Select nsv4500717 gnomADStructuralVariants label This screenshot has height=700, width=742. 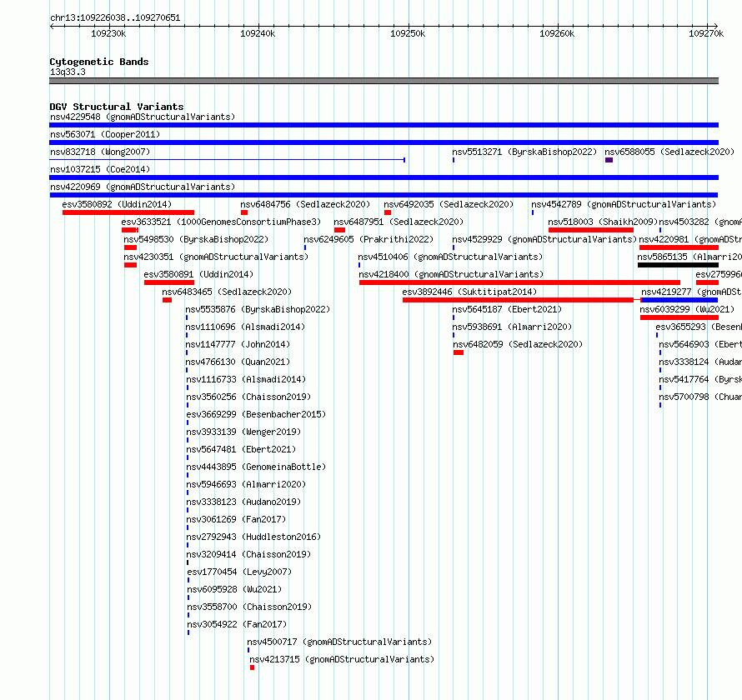pyautogui.click(x=339, y=642)
